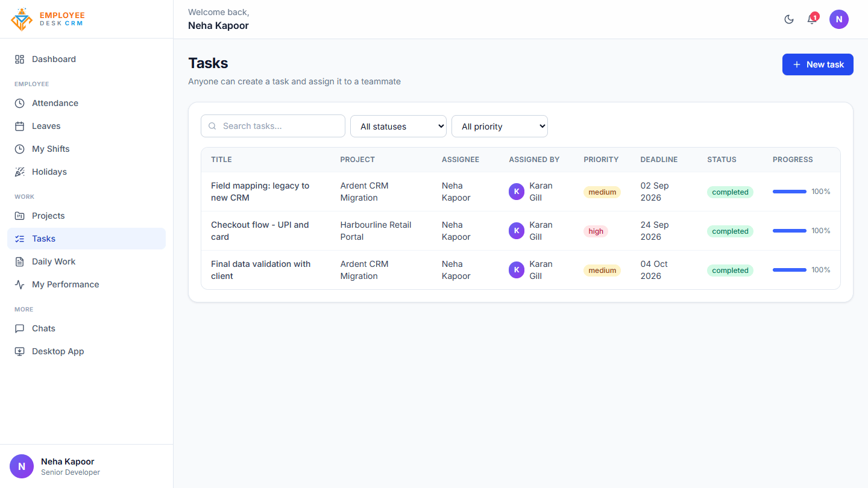Create a new task with New task button

pyautogui.click(x=818, y=64)
